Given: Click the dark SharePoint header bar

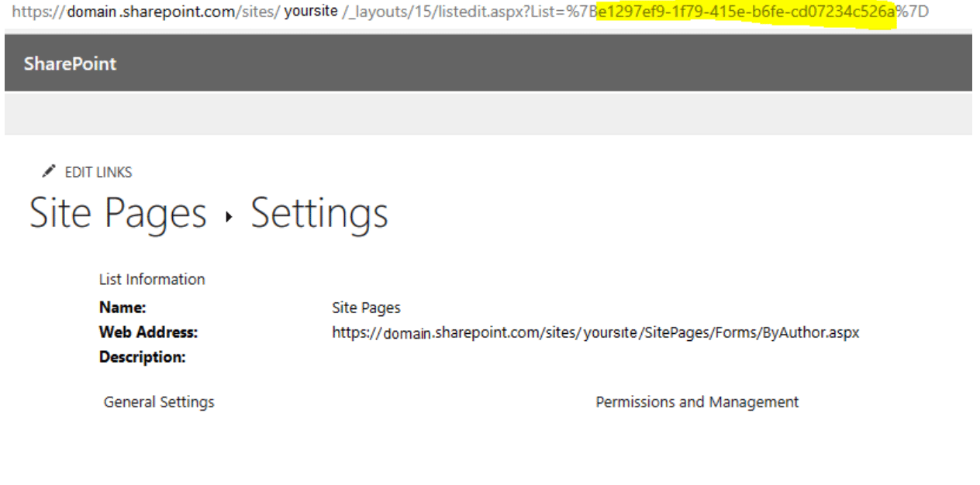Looking at the screenshot, I should 490,64.
